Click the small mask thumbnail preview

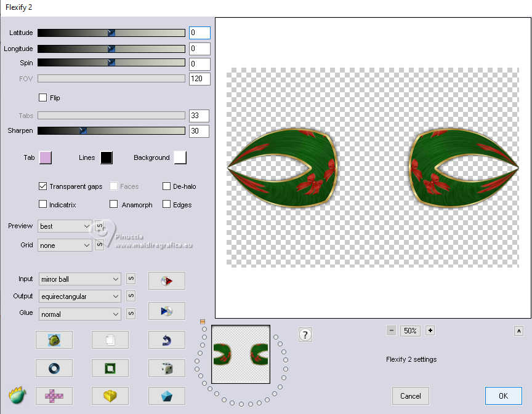click(x=241, y=354)
